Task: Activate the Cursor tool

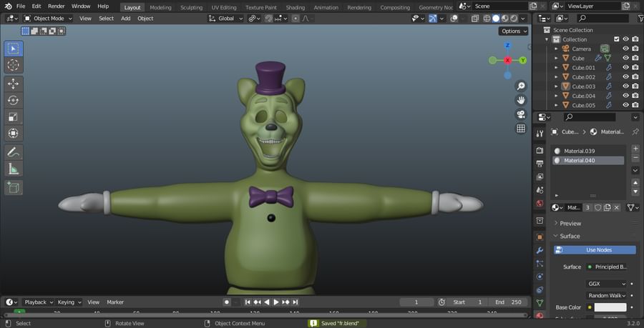Action: click(14, 65)
